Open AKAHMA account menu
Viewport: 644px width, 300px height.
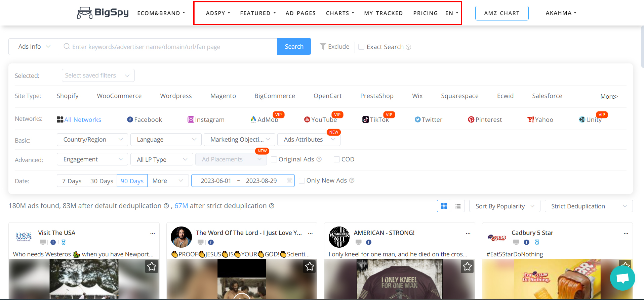(561, 13)
